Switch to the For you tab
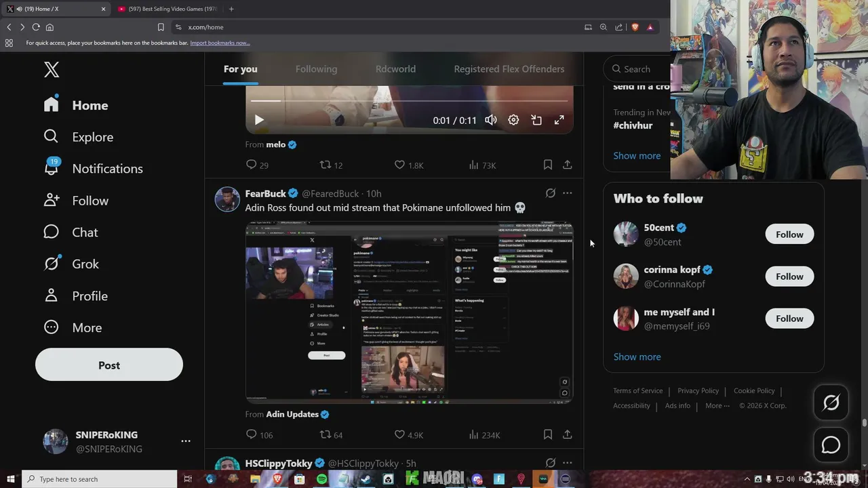Screen dimensions: 868x488 tap(241, 69)
